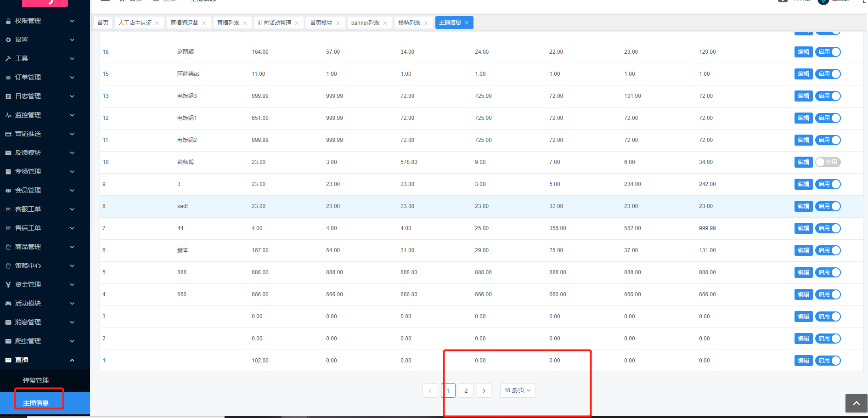The width and height of the screenshot is (868, 418).
Task: Close the 直播间运营 tab
Action: pyautogui.click(x=204, y=23)
